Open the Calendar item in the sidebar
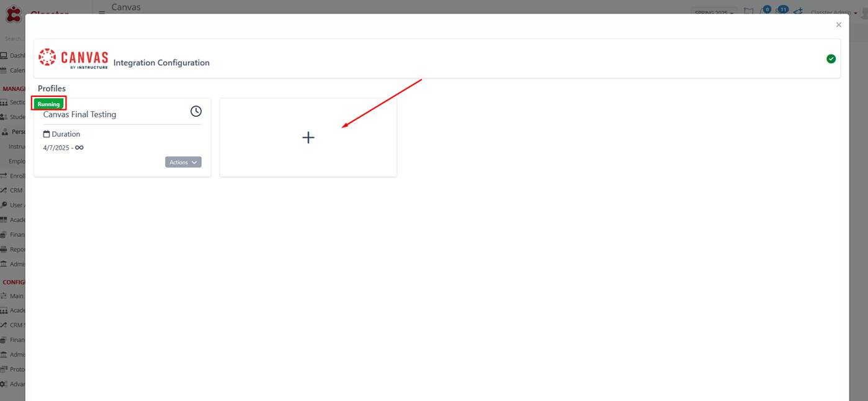This screenshot has height=401, width=868. pos(13,70)
